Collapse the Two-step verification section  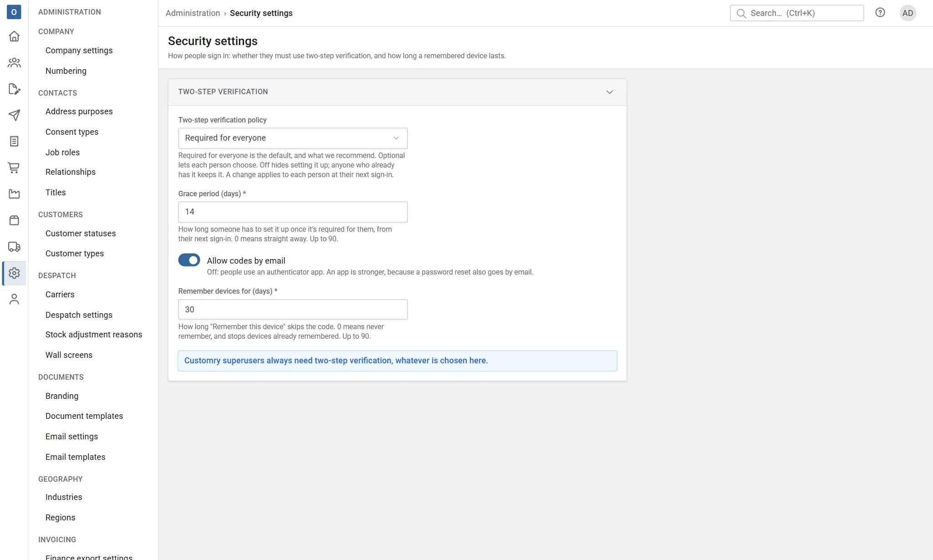point(610,92)
